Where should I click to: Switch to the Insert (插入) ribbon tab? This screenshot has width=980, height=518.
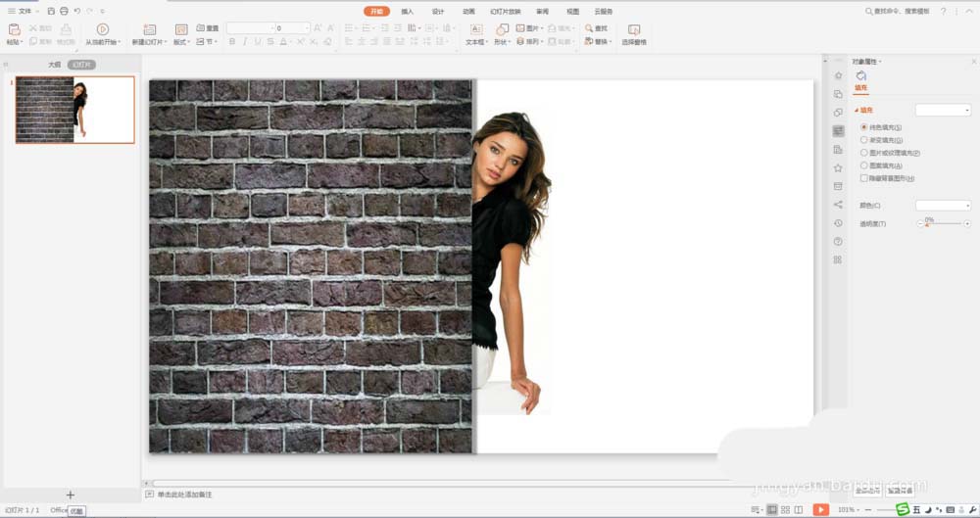pos(407,11)
